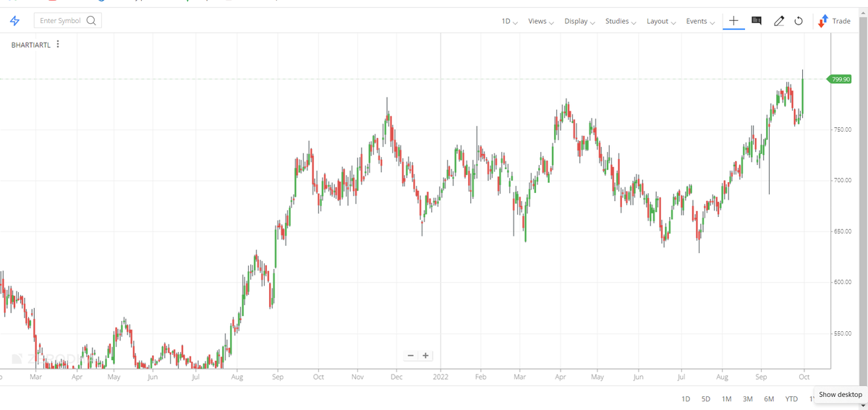Open the Layout dropdown

(661, 21)
